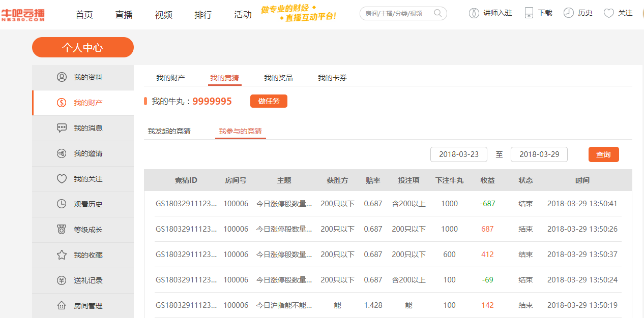Screen dimensions: 644x318
Task: Click the 下注牛丸 column header
Action: point(449,180)
